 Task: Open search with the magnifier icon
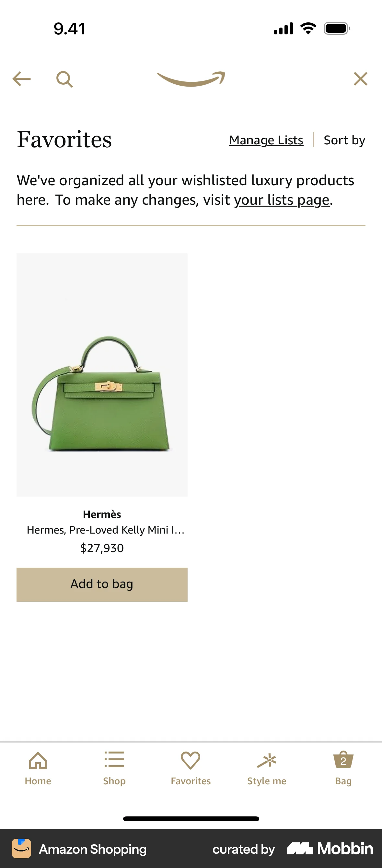pos(64,79)
